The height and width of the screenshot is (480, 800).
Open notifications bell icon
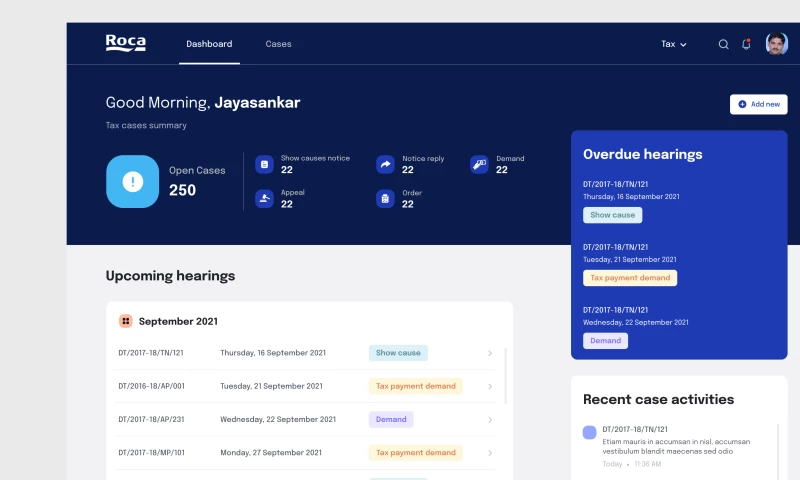point(746,44)
